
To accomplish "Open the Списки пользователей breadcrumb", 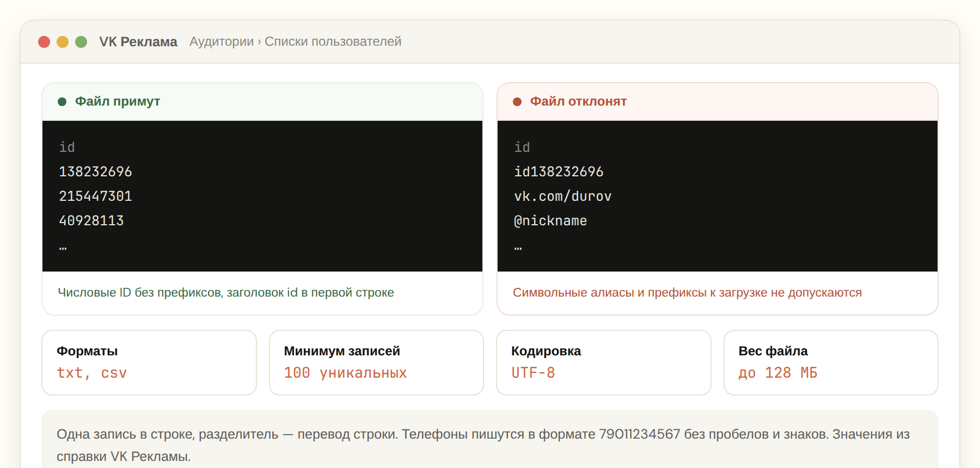I will [x=333, y=41].
